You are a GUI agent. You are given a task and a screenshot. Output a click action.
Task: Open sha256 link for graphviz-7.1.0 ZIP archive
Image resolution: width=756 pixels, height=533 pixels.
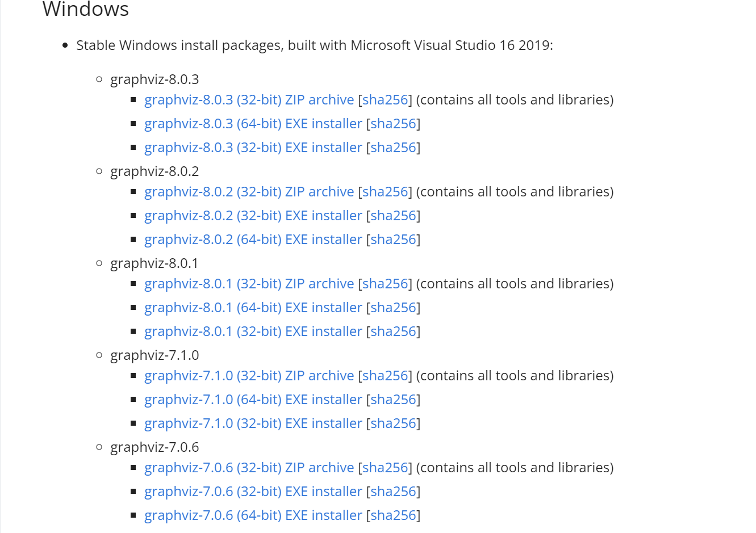pyautogui.click(x=385, y=376)
